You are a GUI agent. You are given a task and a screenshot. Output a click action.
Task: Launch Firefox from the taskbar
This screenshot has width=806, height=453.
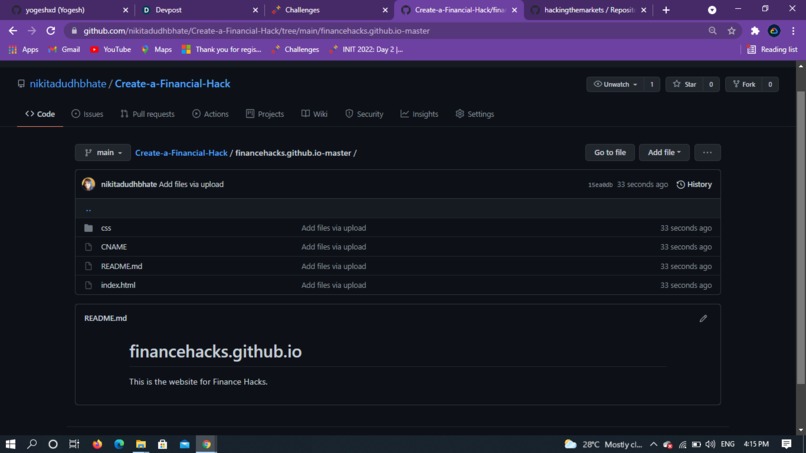click(x=97, y=444)
